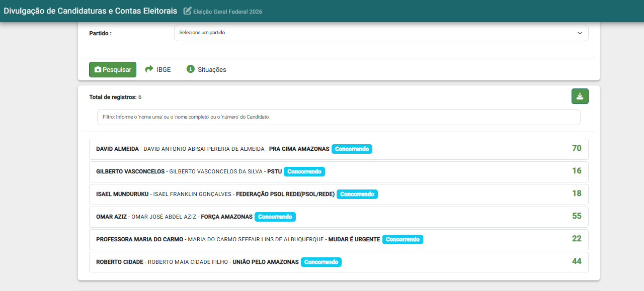Viewport: 644px width, 291px height.
Task: Click the Partido field label
Action: click(100, 33)
